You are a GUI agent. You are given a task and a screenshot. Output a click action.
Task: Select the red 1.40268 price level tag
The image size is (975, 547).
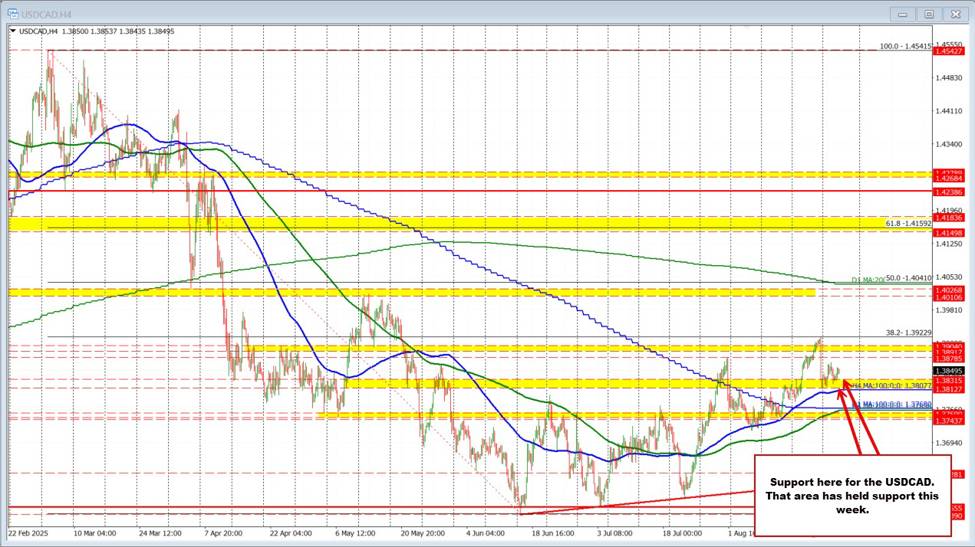946,290
